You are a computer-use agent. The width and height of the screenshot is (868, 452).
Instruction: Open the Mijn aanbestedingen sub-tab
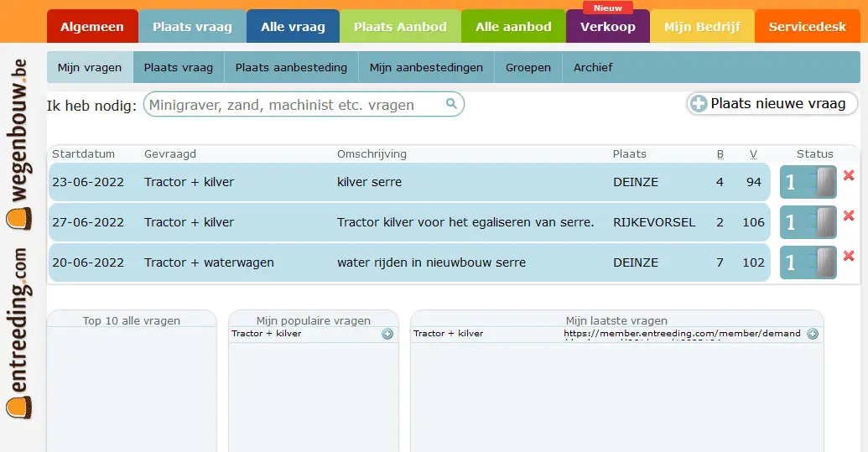[x=426, y=67]
